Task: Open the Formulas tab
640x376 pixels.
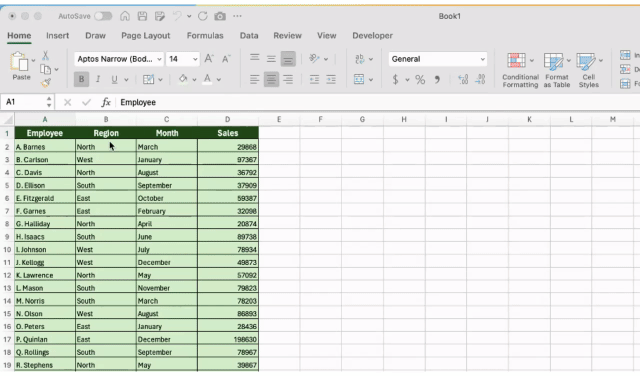Action: pos(205,36)
